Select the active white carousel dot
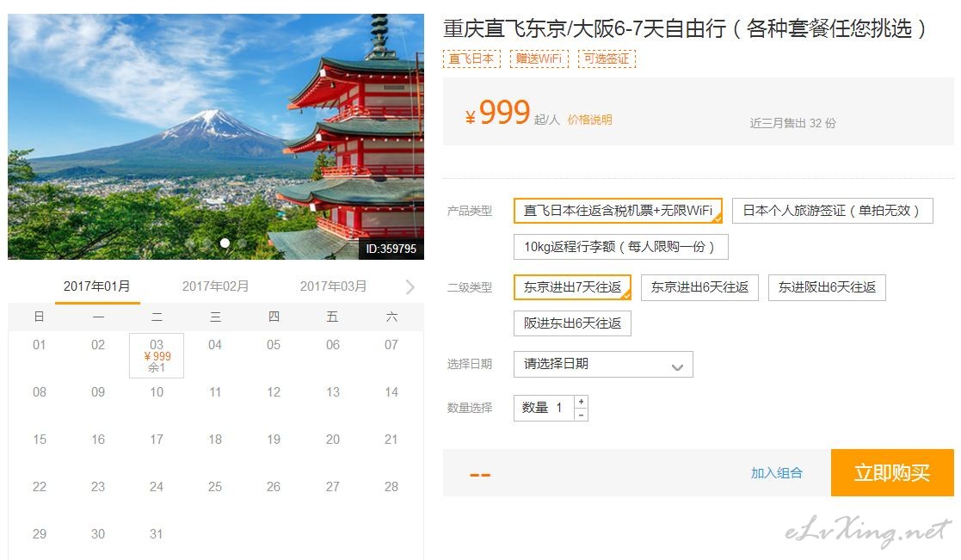The height and width of the screenshot is (560, 961). click(225, 243)
